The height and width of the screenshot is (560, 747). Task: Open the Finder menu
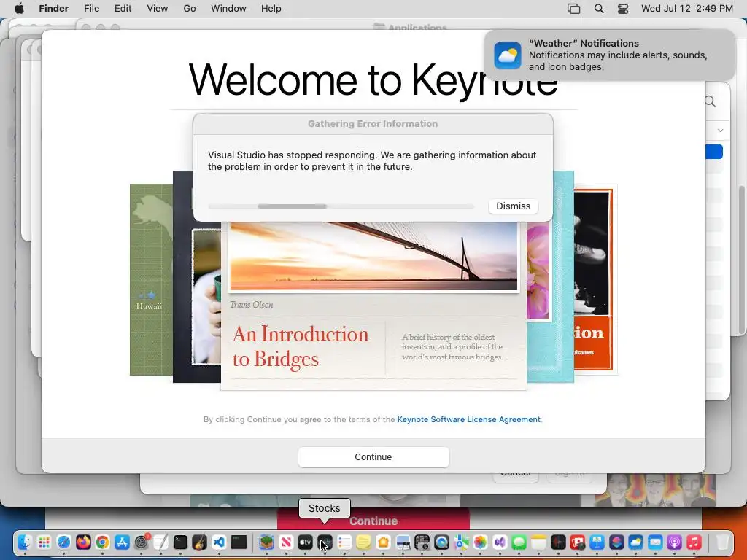(54, 9)
